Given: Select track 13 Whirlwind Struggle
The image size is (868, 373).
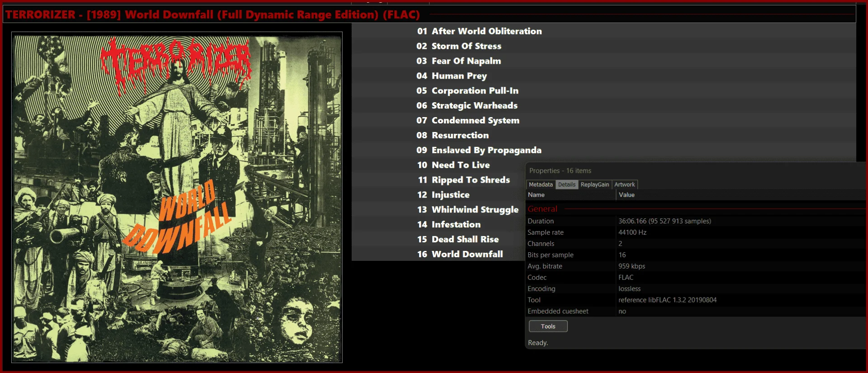Looking at the screenshot, I should coord(438,210).
